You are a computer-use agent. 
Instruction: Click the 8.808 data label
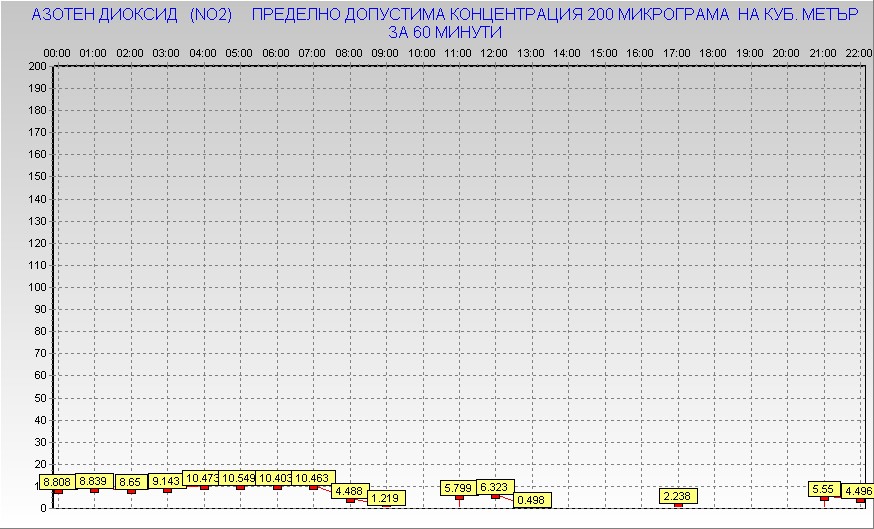(x=57, y=482)
